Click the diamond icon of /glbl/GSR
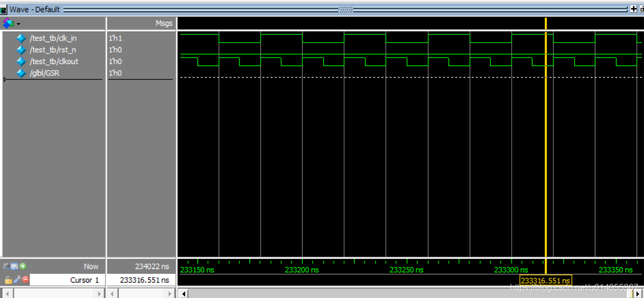 click(21, 73)
